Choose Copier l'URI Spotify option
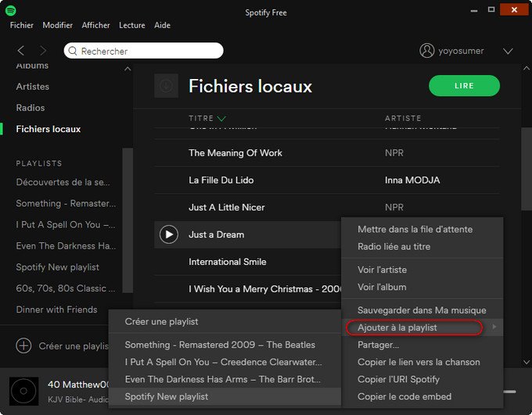Viewport: 532px width, 415px height. tap(398, 379)
